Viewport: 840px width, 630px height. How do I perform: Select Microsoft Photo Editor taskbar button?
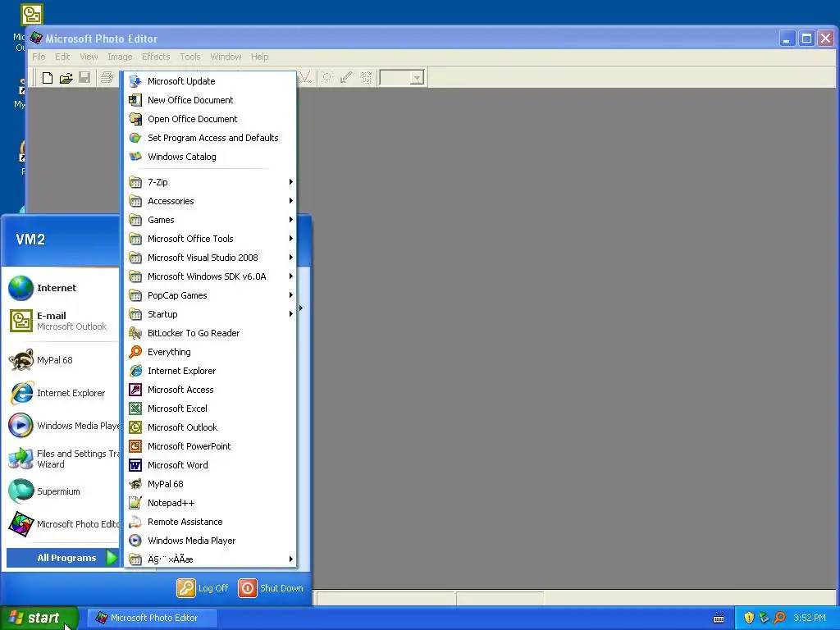[152, 618]
